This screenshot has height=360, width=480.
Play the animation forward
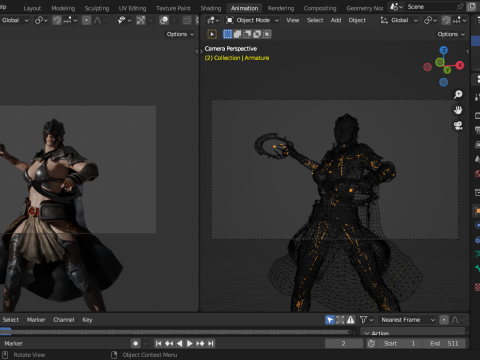click(190, 343)
